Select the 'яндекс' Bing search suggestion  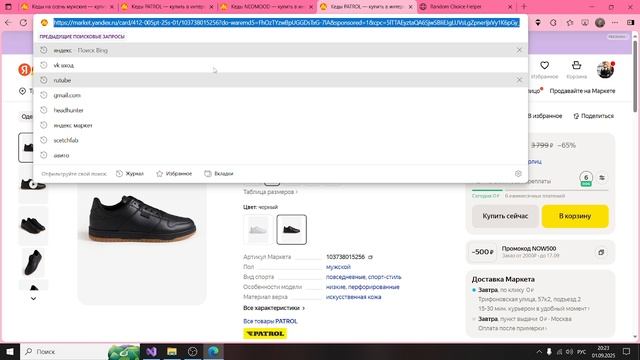click(x=280, y=50)
